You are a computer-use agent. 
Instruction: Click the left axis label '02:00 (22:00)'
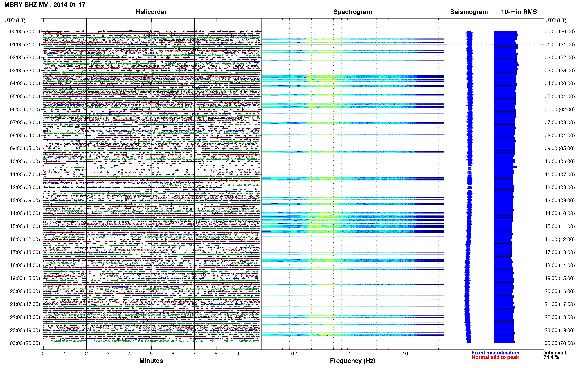tap(25, 57)
